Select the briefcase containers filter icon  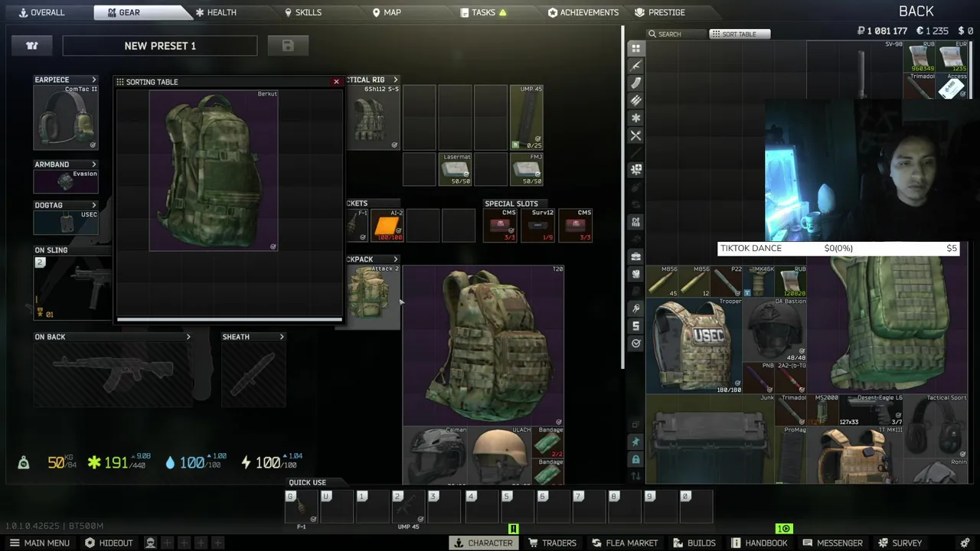(635, 256)
